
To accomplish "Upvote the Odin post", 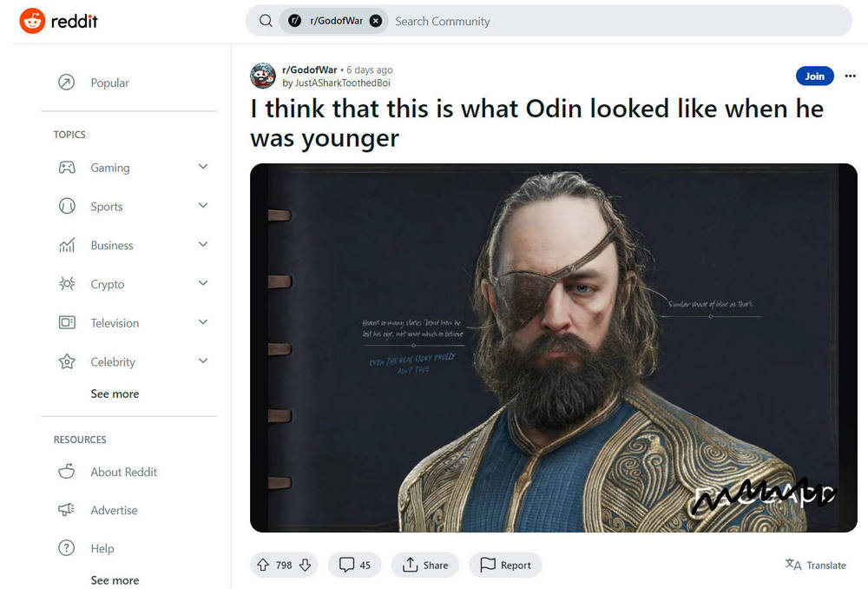I will (263, 565).
